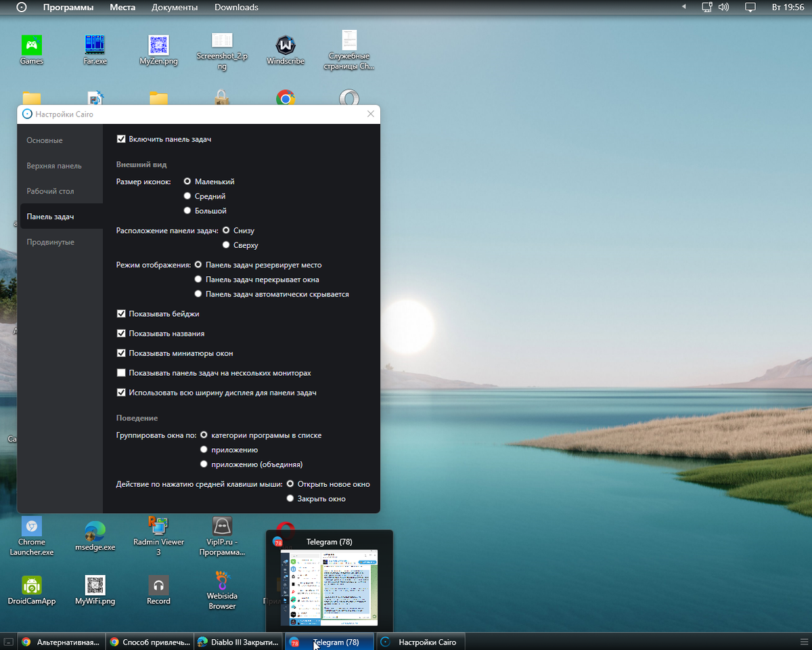Screen dimensions: 812x650
Task: Switch to the Верхняя панель tab
Action: pos(62,165)
